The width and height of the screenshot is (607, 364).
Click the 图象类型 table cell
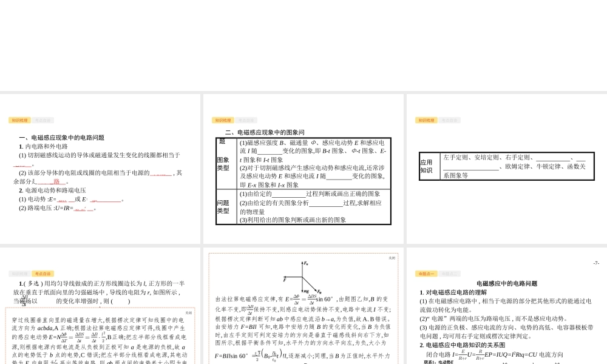tap(226, 163)
